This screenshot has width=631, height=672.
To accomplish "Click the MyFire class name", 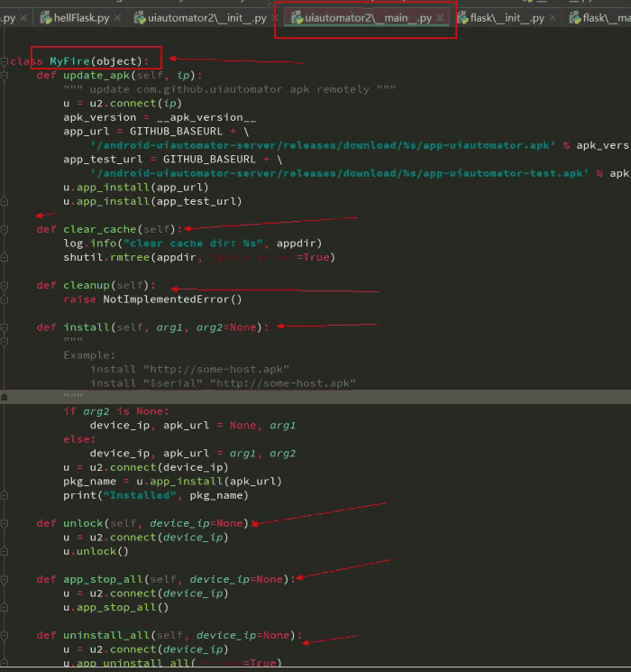I will (x=69, y=61).
